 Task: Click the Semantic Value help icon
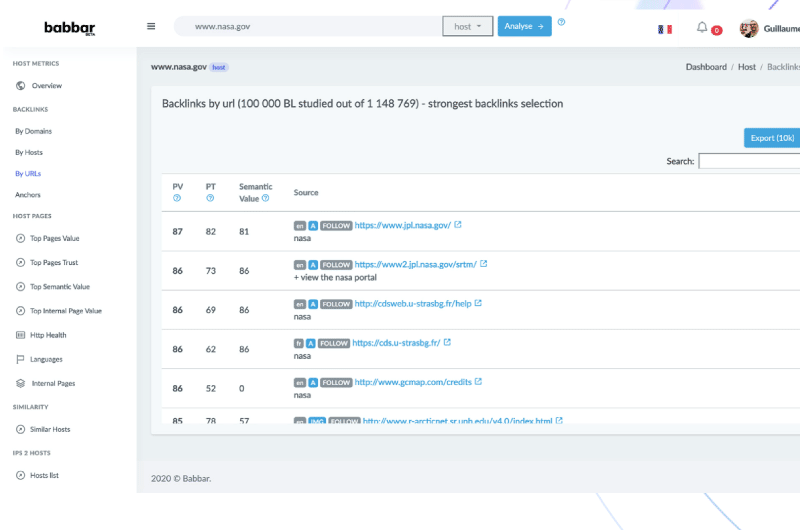coord(265,198)
